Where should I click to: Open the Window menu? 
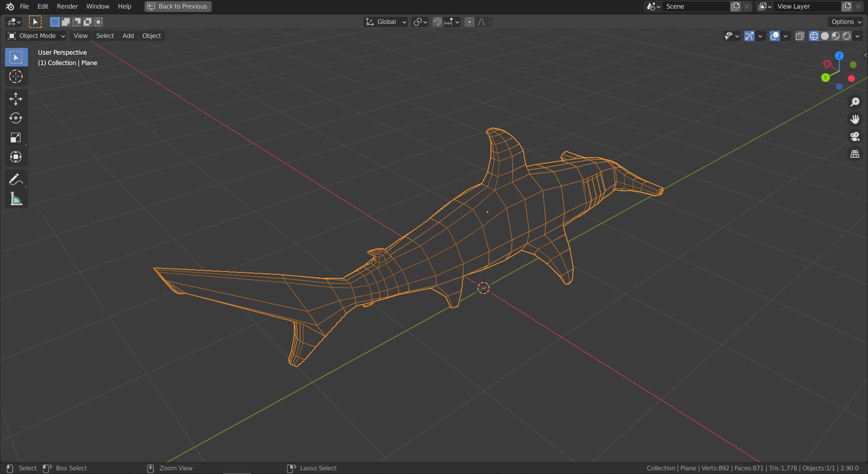click(98, 6)
